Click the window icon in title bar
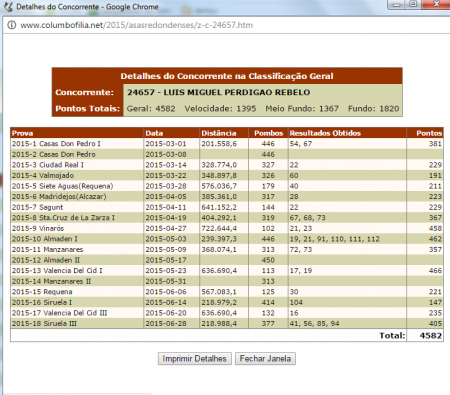Image resolution: width=450 pixels, height=395 pixels. pos(8,7)
